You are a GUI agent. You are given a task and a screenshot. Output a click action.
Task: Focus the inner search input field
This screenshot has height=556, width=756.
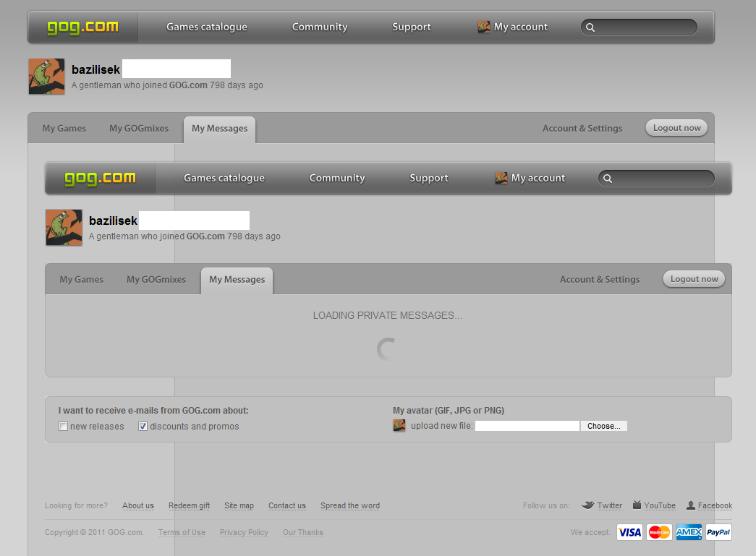point(656,179)
